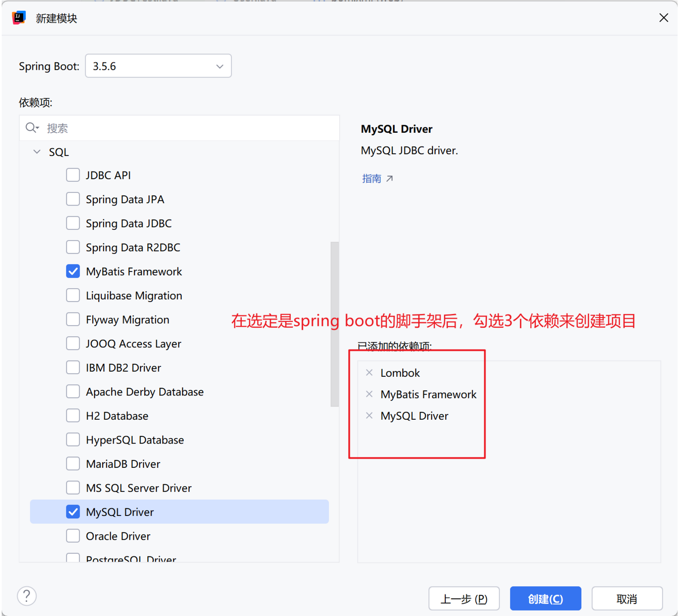681x616 pixels.
Task: Uncheck the MySQL Driver checkbox
Action: point(73,512)
